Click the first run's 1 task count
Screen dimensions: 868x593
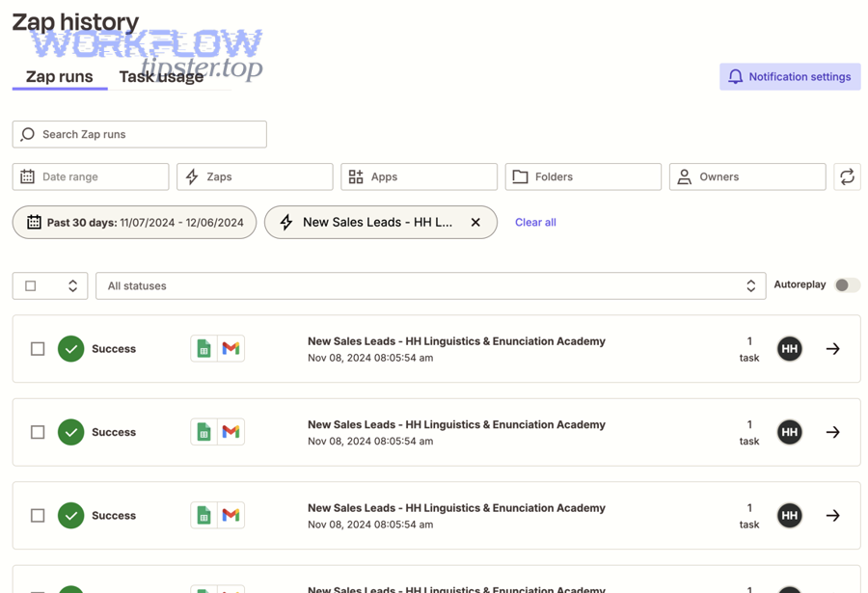tap(749, 349)
